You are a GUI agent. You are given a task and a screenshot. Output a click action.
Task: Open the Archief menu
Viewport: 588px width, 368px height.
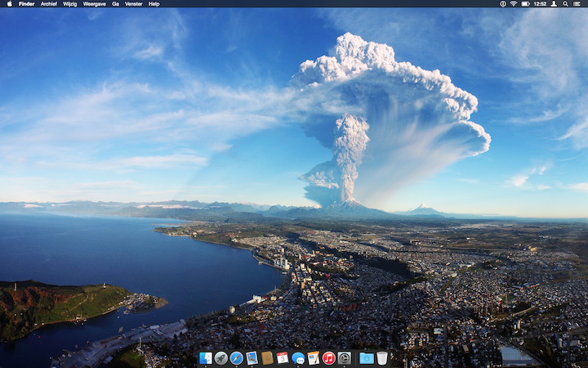49,4
